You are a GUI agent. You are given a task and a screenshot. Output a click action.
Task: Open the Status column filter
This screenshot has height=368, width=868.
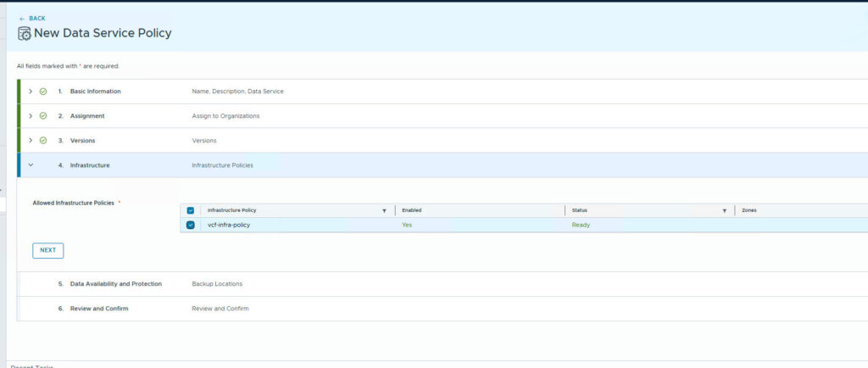pos(725,210)
